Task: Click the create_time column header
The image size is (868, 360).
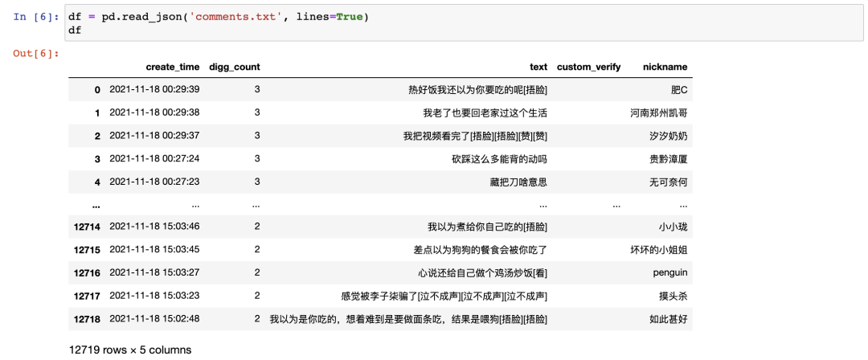Action: coord(173,67)
